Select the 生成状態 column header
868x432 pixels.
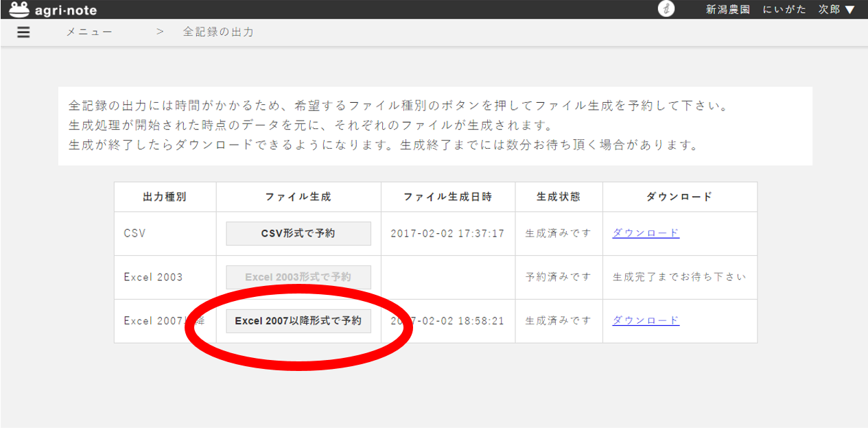[559, 197]
